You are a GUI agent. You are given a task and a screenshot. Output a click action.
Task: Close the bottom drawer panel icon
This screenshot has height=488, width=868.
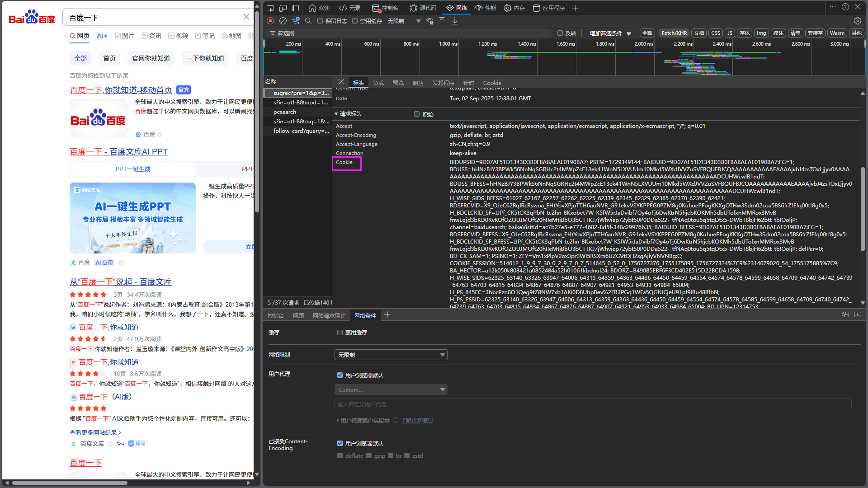click(858, 315)
